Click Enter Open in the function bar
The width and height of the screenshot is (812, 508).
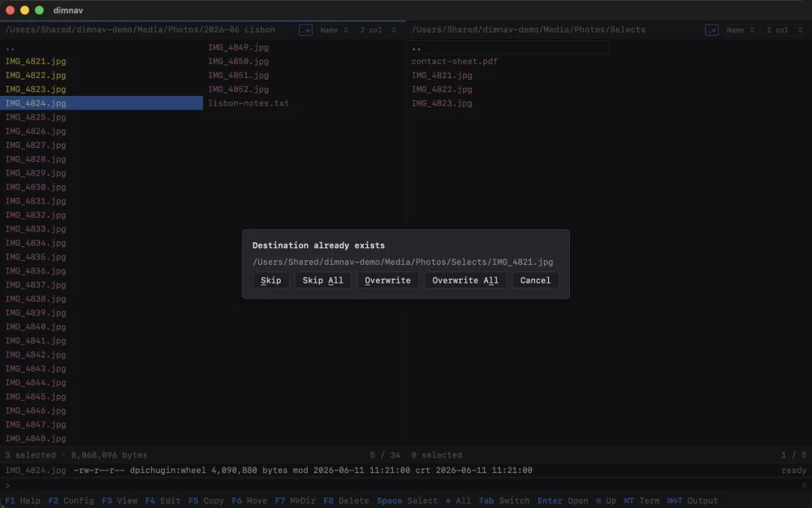coord(563,501)
